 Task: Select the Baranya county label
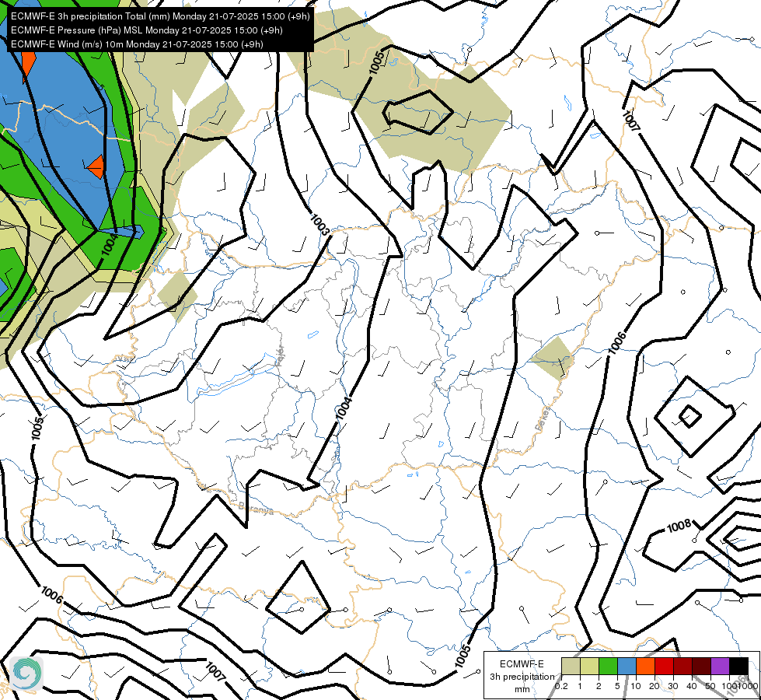point(256,509)
